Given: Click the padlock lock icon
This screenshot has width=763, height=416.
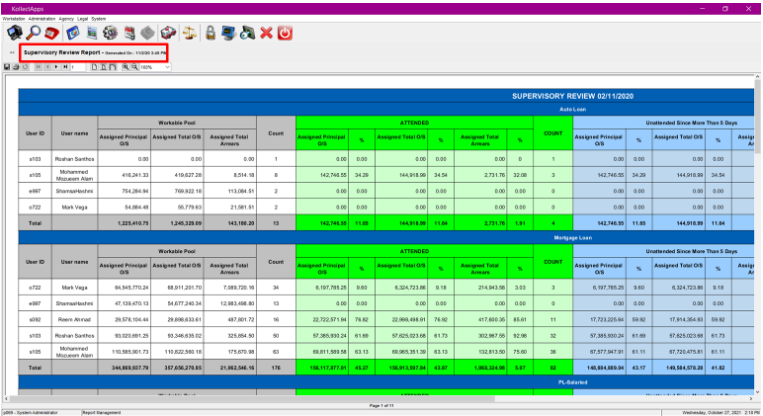Looking at the screenshot, I should (x=210, y=33).
